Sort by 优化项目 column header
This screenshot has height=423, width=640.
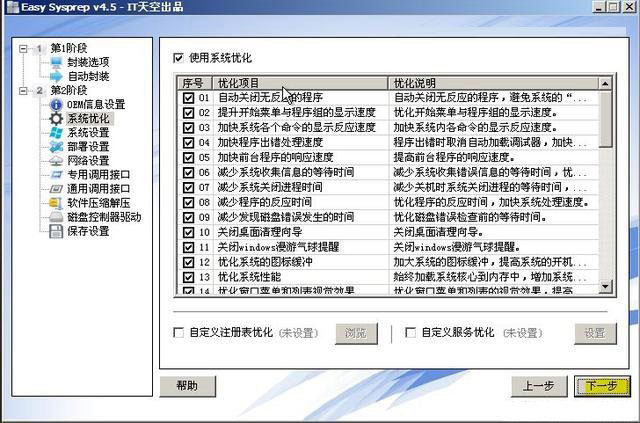click(300, 83)
